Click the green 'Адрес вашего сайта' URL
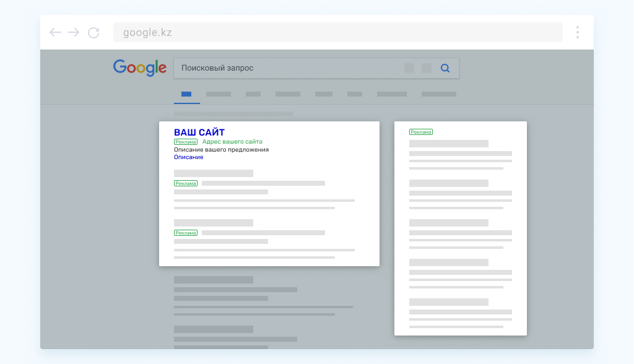The width and height of the screenshot is (634, 364). pyautogui.click(x=232, y=142)
